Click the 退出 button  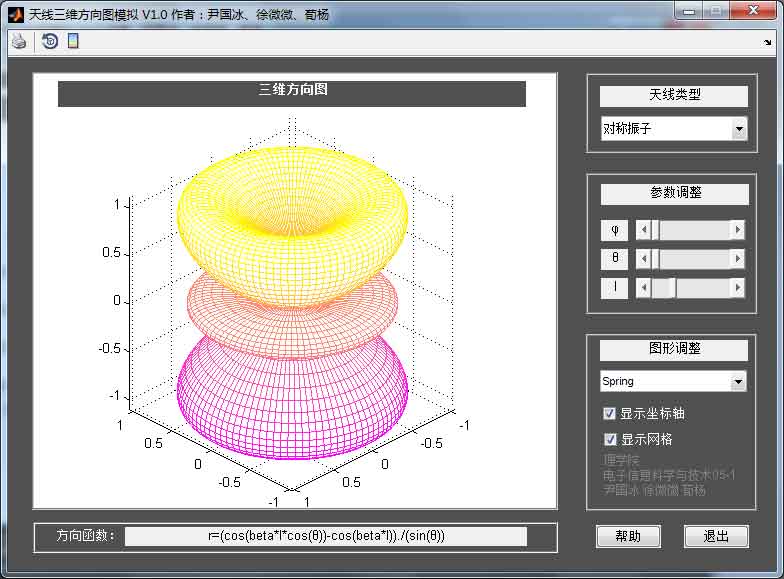click(x=716, y=536)
